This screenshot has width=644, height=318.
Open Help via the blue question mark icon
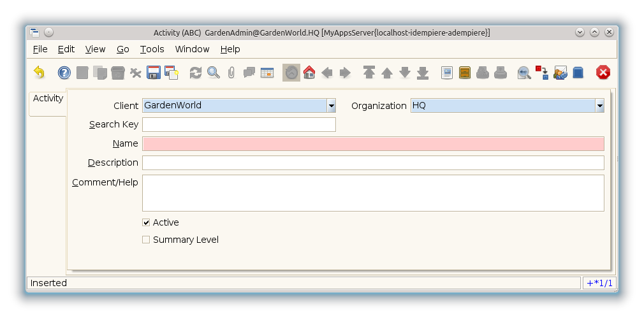click(x=64, y=73)
